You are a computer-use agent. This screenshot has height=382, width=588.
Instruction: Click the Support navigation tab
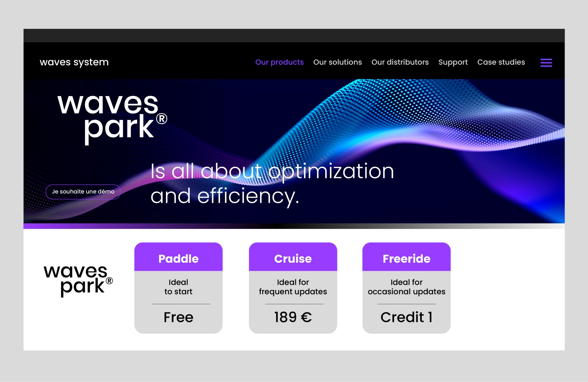[x=453, y=62]
